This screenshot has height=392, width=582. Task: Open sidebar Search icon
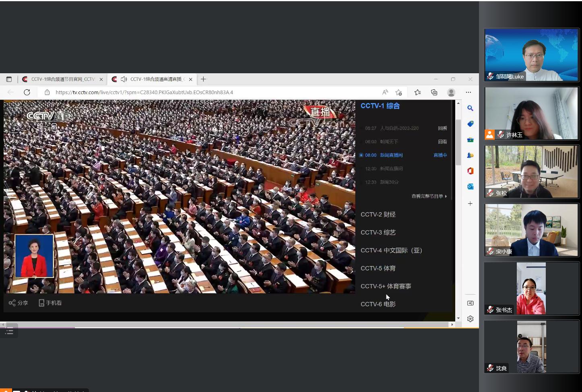point(470,108)
